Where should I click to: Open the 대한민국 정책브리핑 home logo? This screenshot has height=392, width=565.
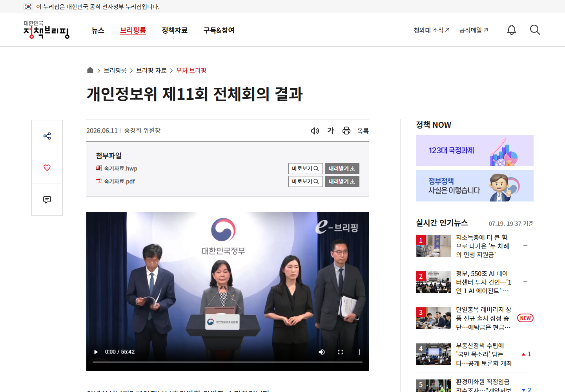click(x=46, y=30)
